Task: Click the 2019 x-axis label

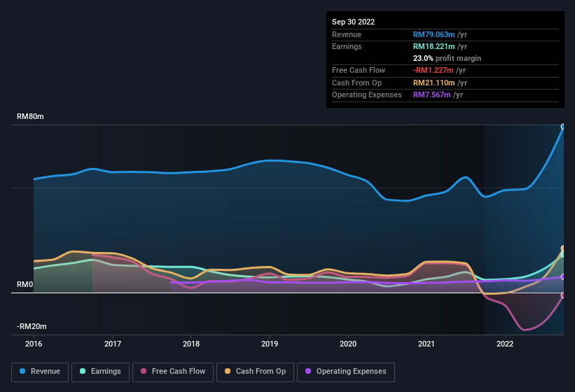Action: point(270,344)
